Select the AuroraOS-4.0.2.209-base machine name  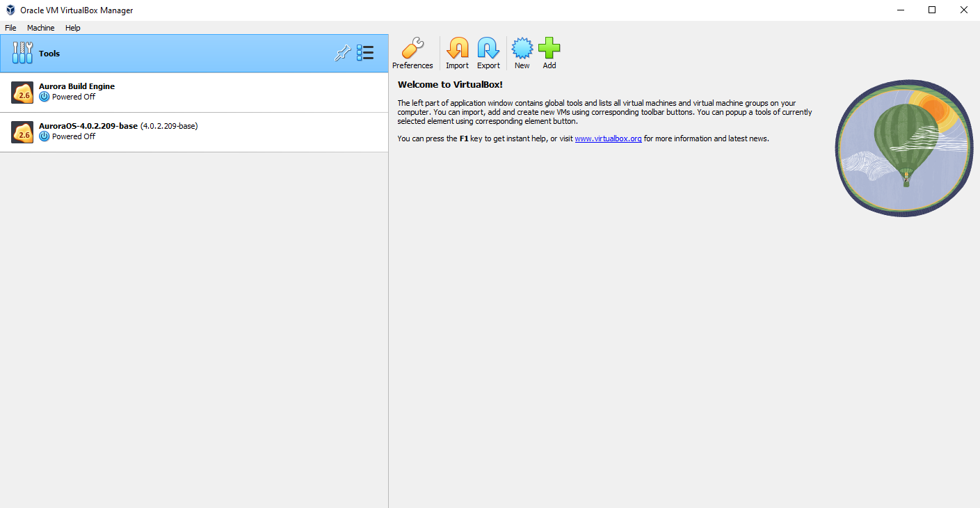[88, 126]
